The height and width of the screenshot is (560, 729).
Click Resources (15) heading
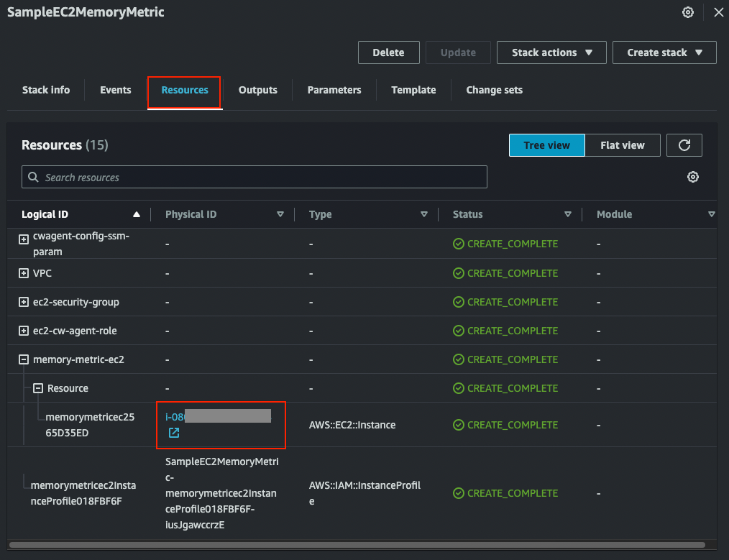click(x=65, y=145)
